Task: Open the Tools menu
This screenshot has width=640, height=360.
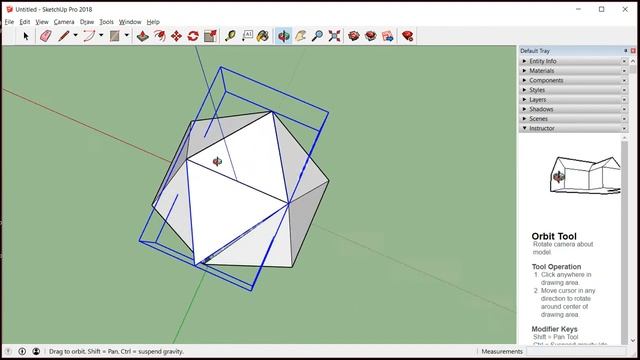Action: [106, 22]
